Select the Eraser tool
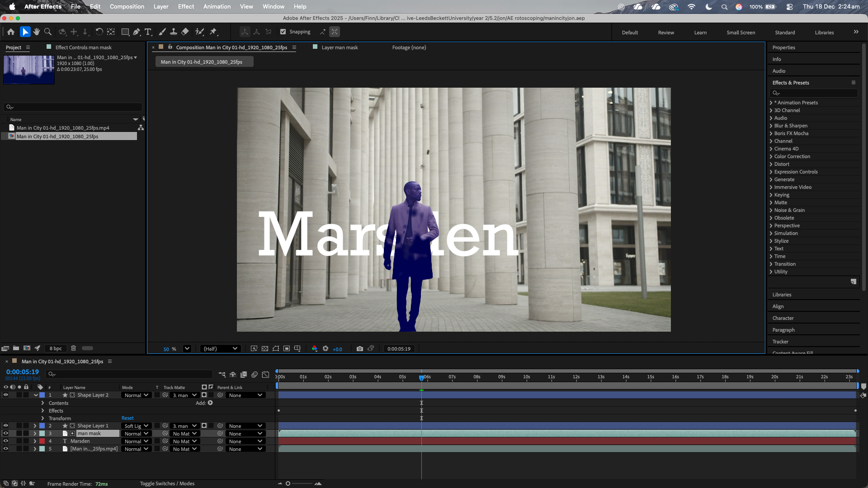868x488 pixels. click(x=185, y=32)
